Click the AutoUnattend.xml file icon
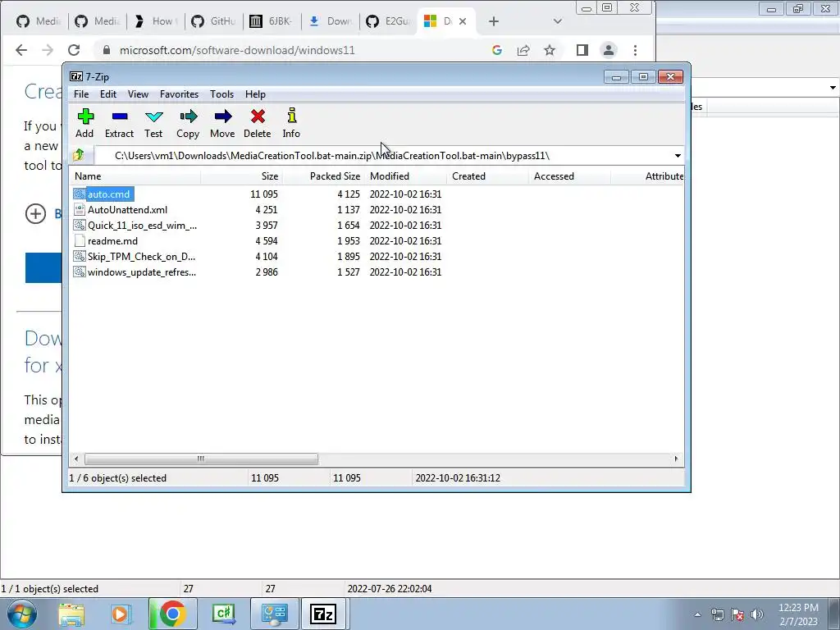Viewport: 840px width, 630px height. point(80,209)
